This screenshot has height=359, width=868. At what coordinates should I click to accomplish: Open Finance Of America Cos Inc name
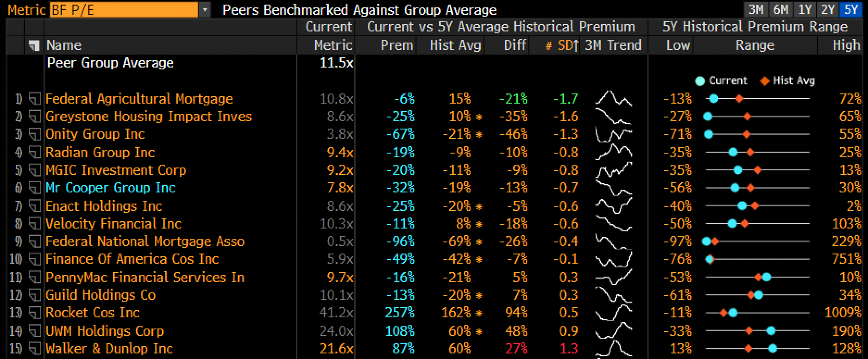[132, 259]
